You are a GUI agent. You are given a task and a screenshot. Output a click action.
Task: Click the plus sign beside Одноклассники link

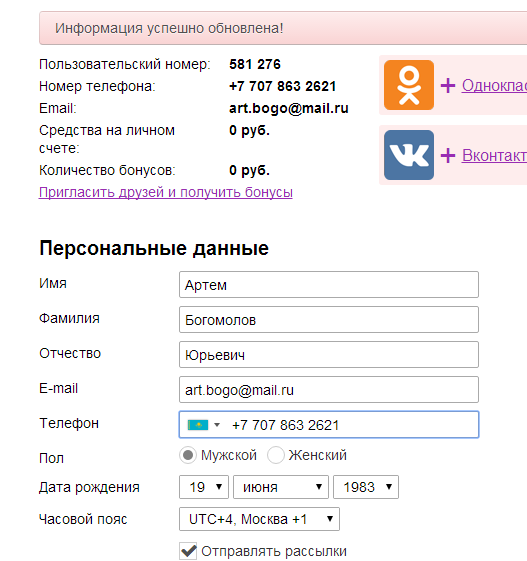coord(448,86)
